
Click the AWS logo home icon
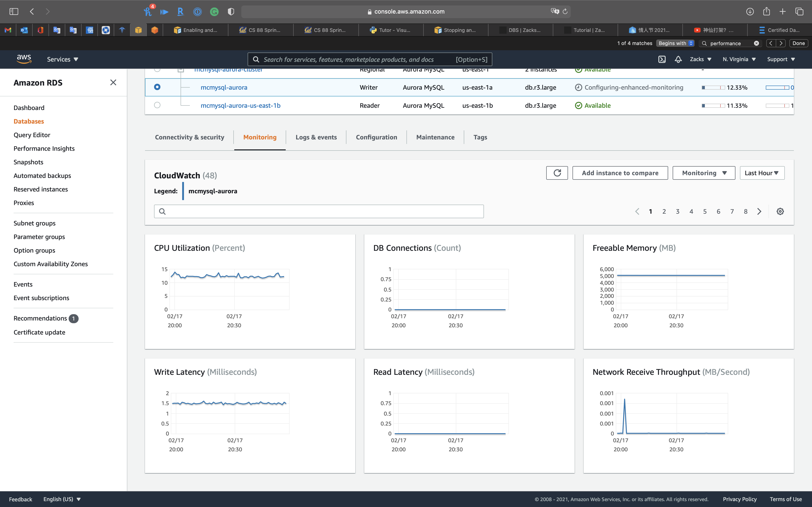[x=24, y=59]
